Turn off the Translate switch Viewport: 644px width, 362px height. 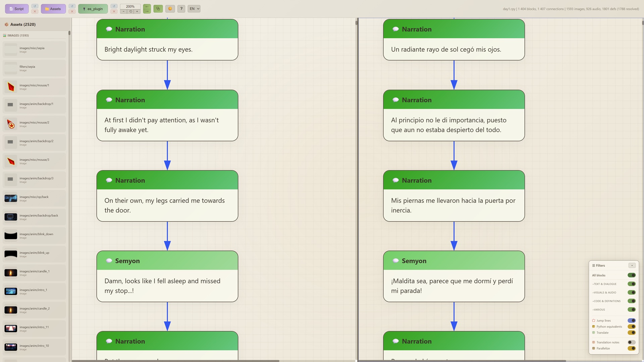[x=632, y=333]
